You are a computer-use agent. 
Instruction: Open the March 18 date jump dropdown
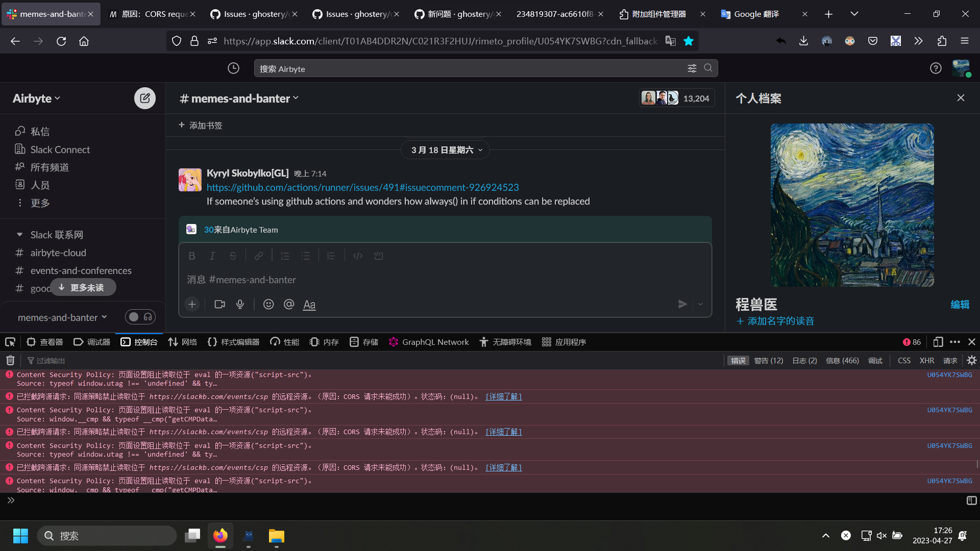coord(445,150)
